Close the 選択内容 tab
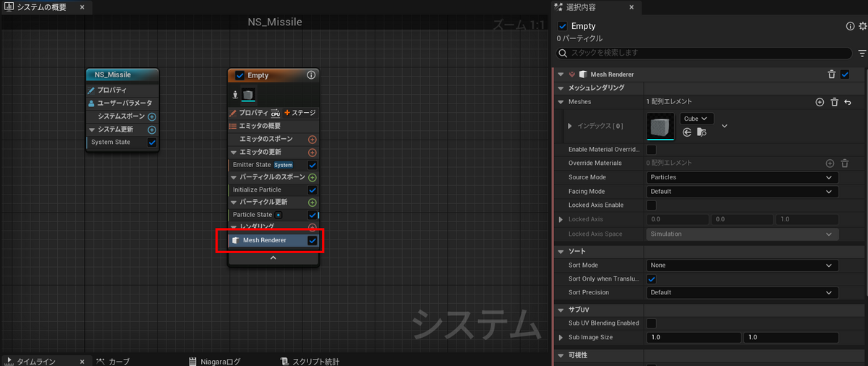 point(631,7)
